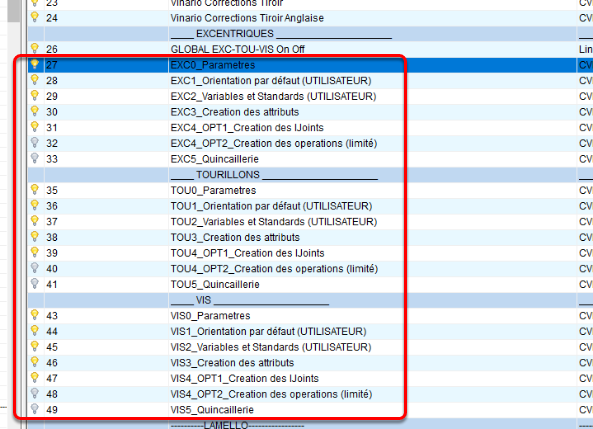Select EXC3_Creation des attributs entry

(x=234, y=112)
